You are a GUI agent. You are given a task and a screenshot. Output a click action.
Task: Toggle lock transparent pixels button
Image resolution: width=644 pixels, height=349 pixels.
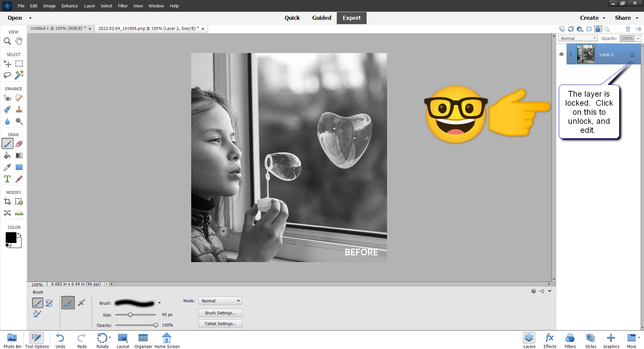607,29
